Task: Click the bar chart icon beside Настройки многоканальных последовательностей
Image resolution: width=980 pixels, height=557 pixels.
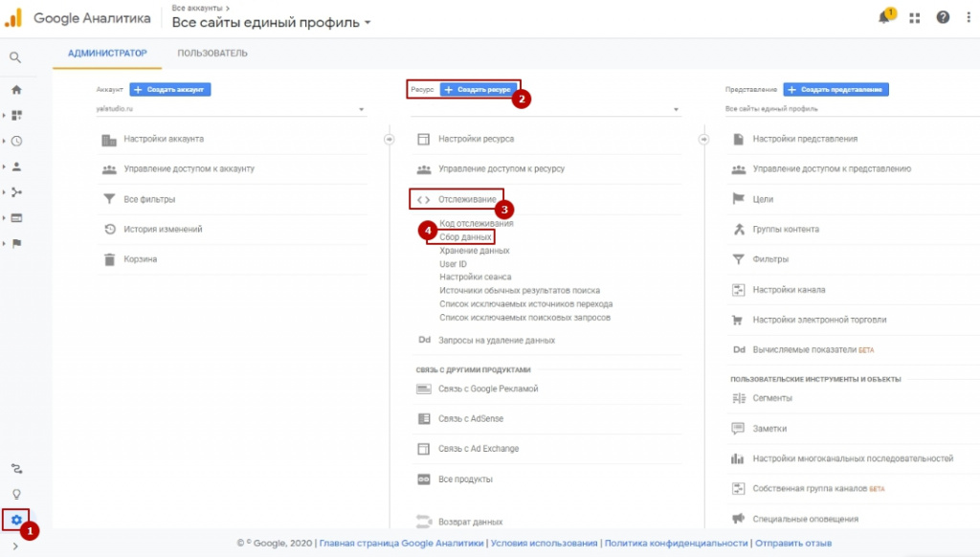Action: click(738, 458)
